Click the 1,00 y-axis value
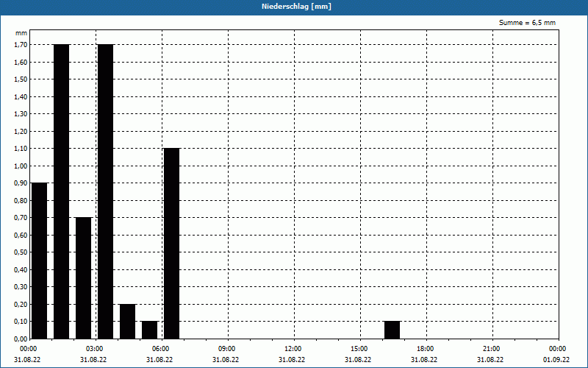Image resolution: width=588 pixels, height=368 pixels. click(21, 166)
